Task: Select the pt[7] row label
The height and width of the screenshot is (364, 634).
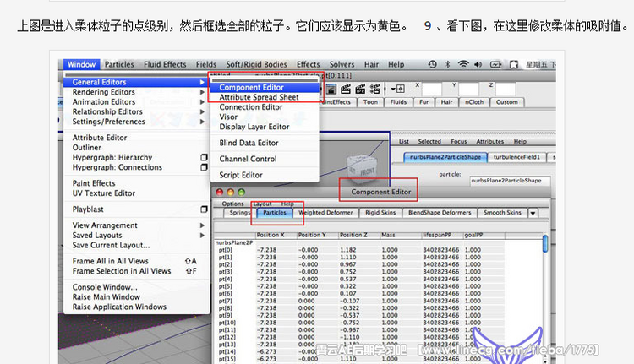Action: point(225,301)
